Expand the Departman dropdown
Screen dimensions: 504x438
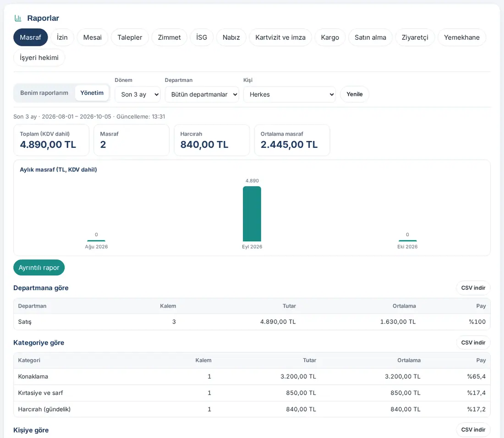tap(202, 94)
